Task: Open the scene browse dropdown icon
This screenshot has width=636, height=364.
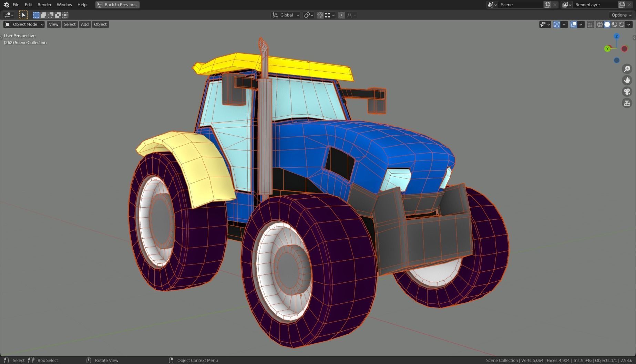Action: [x=492, y=4]
